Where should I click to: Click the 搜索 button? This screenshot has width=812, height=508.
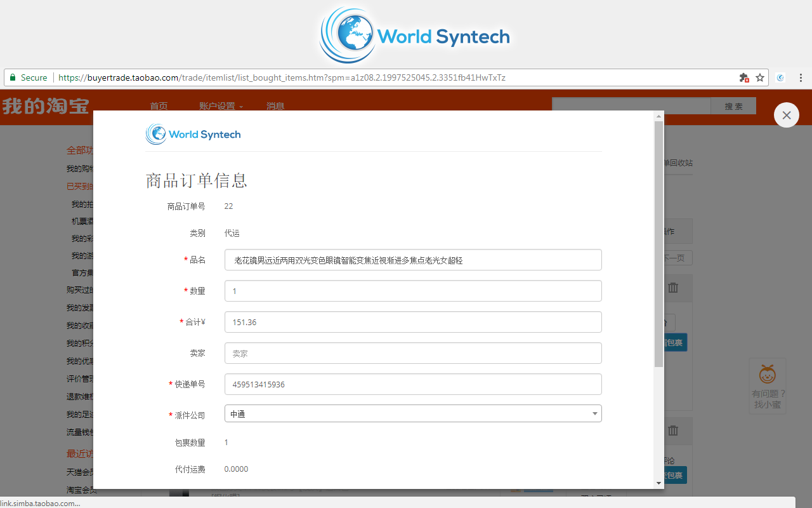click(733, 106)
